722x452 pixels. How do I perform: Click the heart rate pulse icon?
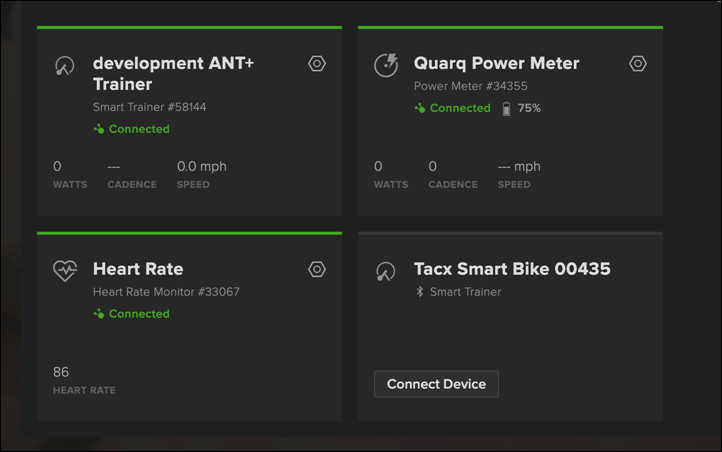65,270
